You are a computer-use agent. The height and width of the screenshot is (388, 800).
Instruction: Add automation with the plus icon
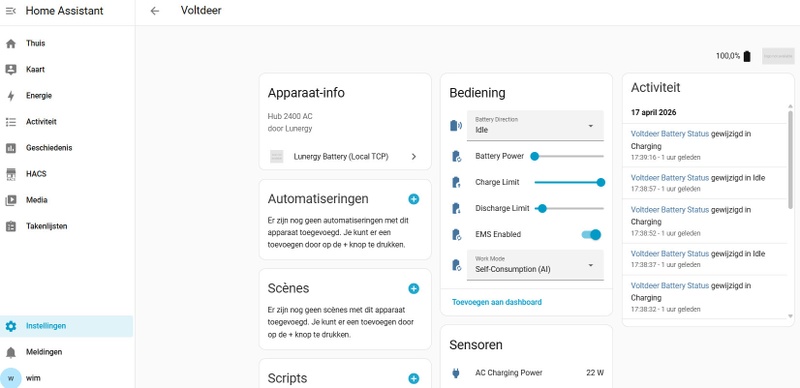(x=414, y=199)
